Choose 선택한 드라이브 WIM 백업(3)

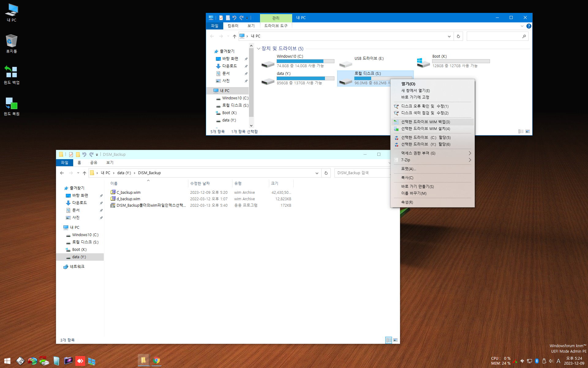432,122
